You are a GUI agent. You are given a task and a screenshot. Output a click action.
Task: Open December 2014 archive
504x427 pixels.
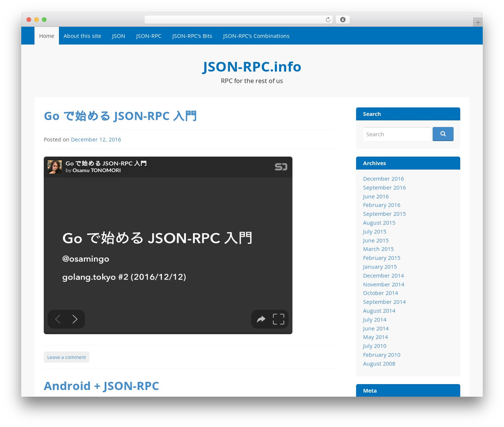[x=383, y=276]
